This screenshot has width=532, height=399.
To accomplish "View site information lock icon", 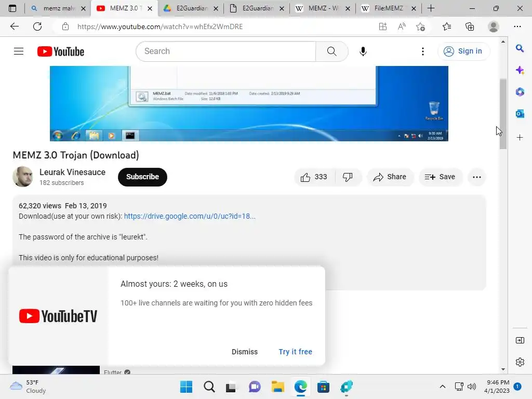I will 65,26.
